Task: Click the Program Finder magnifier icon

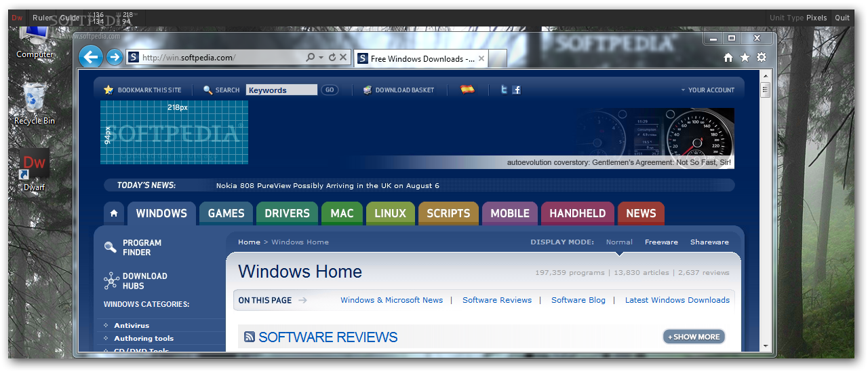Action: tap(111, 248)
